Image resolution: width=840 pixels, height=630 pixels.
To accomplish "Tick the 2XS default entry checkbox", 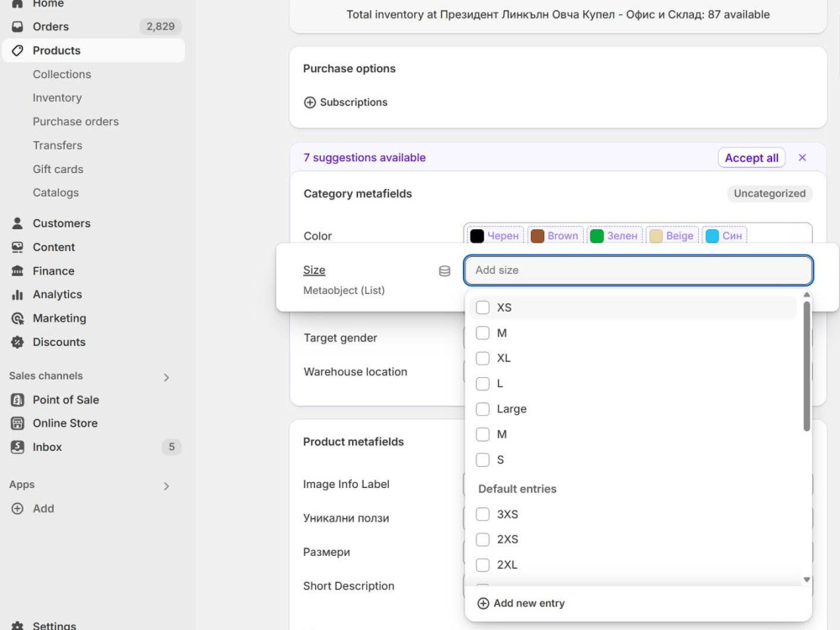I will (483, 539).
